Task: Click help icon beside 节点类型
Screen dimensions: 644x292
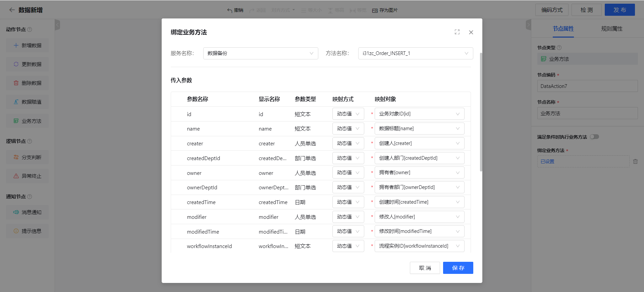Action: coord(559,48)
